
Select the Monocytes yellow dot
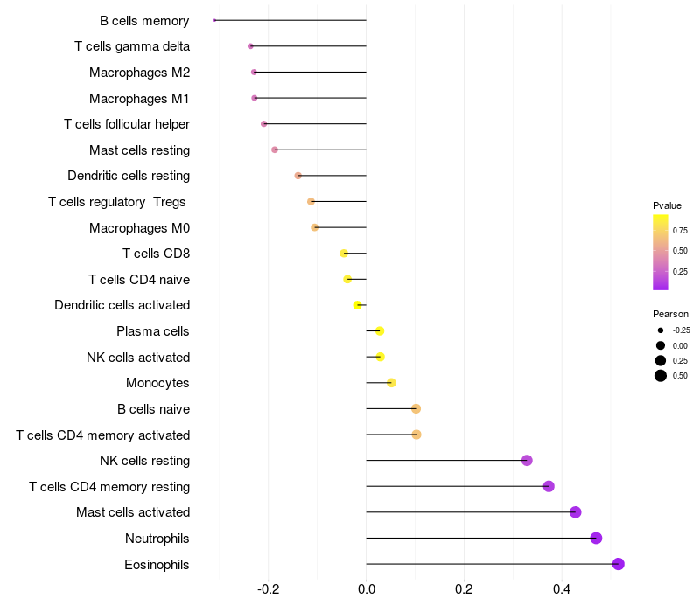coord(391,383)
